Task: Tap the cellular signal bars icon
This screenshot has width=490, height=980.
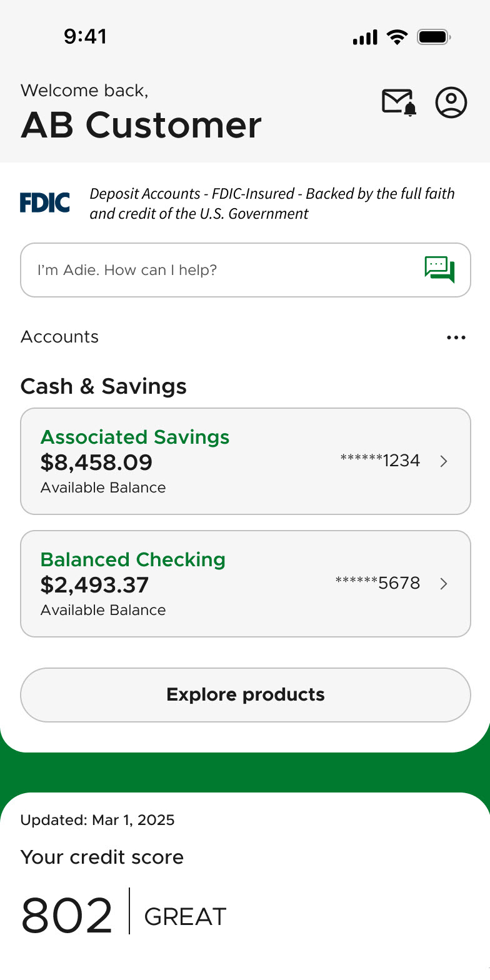Action: pyautogui.click(x=365, y=38)
